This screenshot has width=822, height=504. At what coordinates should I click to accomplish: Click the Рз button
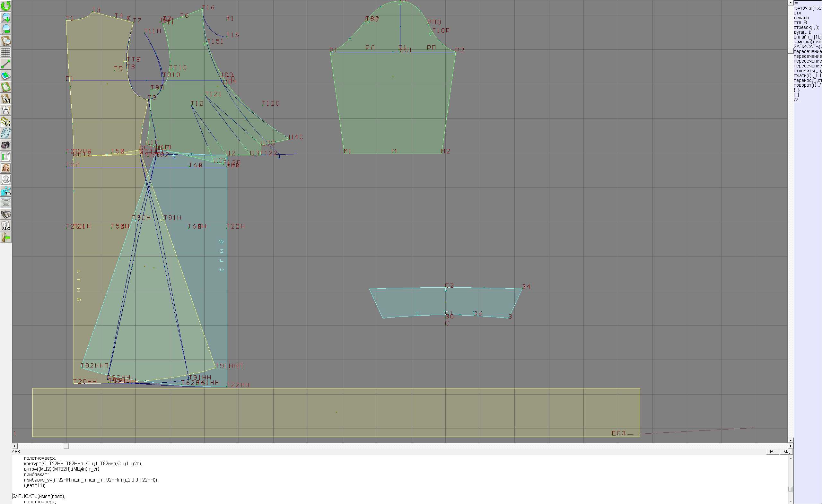click(x=773, y=452)
